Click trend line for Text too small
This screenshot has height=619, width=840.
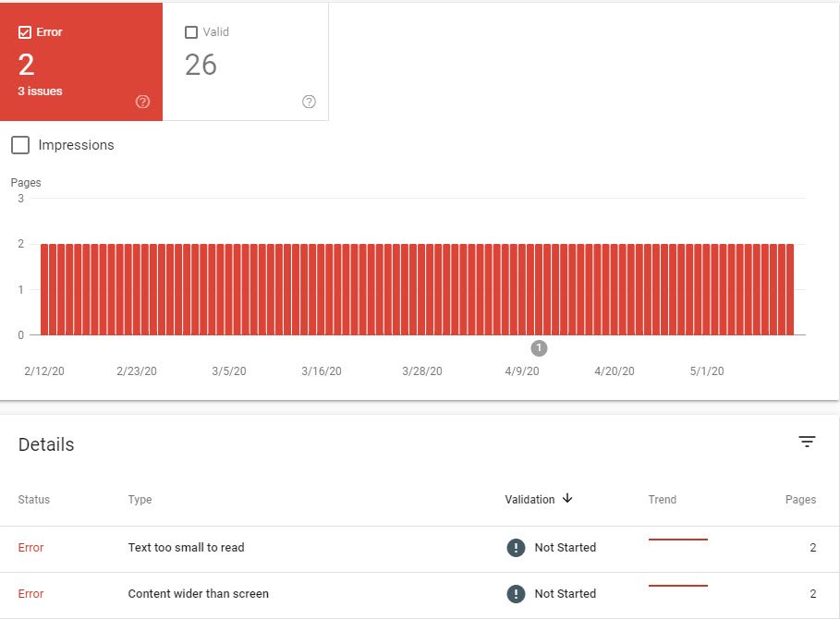(677, 540)
